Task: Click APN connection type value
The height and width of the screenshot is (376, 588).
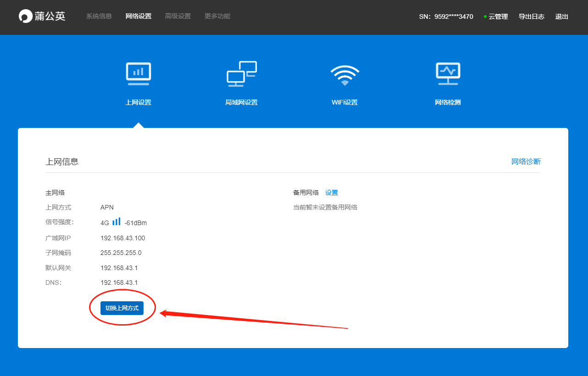Action: (x=107, y=207)
